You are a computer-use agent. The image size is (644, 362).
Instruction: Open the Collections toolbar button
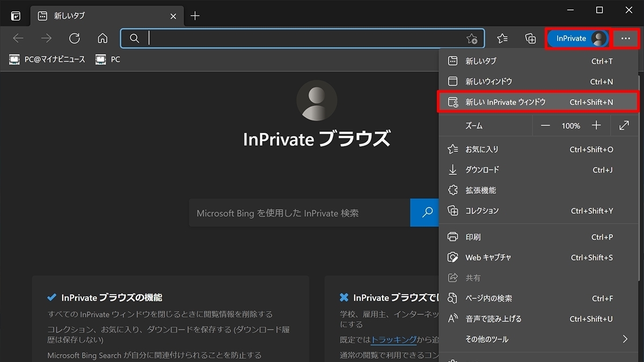[530, 39]
